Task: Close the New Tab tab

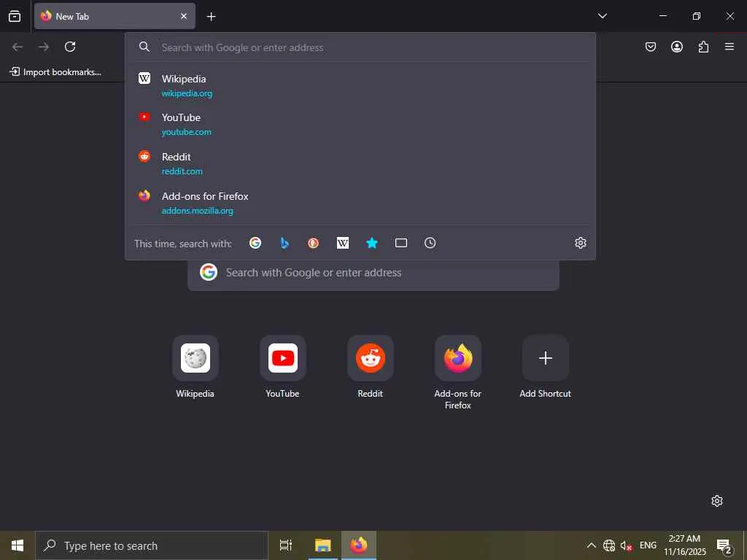Action: (184, 16)
